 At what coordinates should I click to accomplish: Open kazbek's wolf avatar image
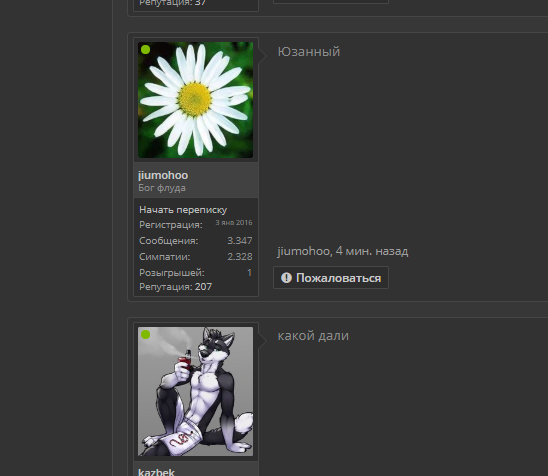tap(195, 391)
